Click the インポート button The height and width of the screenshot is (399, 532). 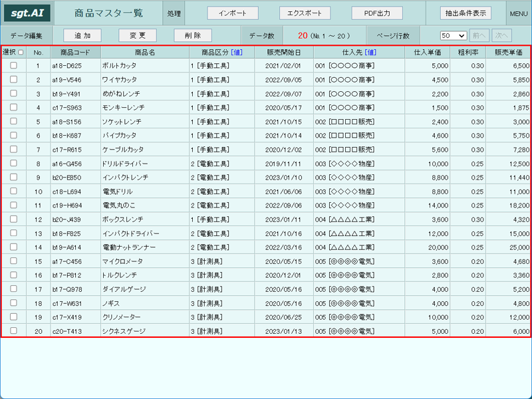(x=233, y=13)
